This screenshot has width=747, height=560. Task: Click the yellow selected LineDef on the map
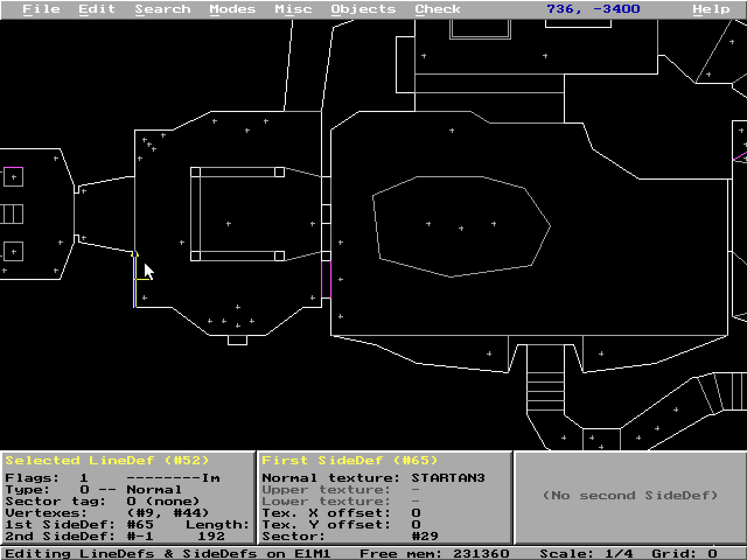click(x=135, y=280)
